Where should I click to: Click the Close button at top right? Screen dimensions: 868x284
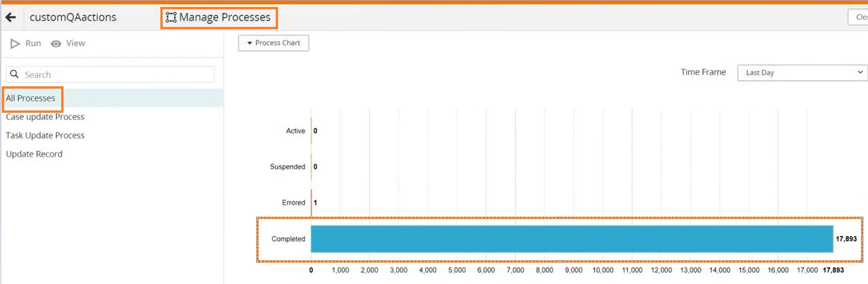[x=858, y=17]
